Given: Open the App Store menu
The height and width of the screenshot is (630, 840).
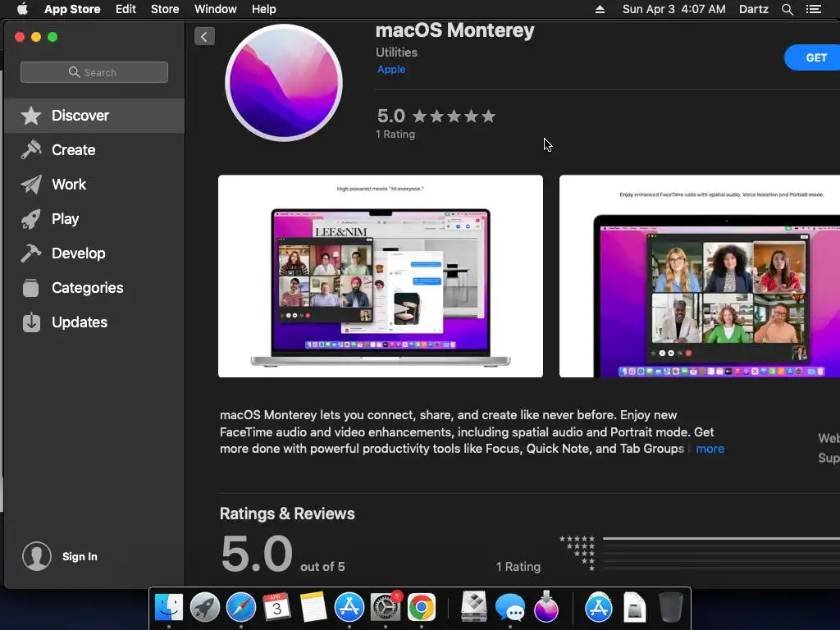Looking at the screenshot, I should click(72, 9).
